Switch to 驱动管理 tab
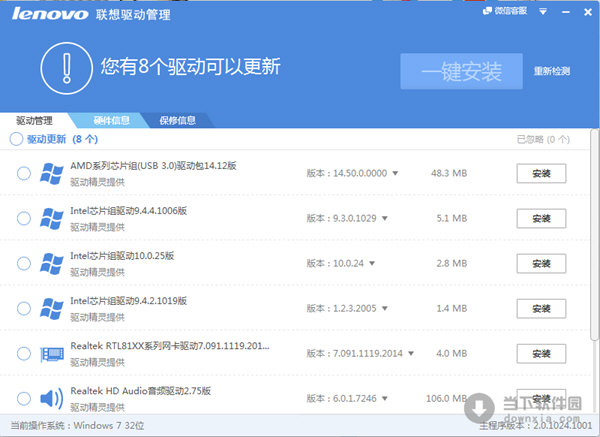 click(34, 121)
